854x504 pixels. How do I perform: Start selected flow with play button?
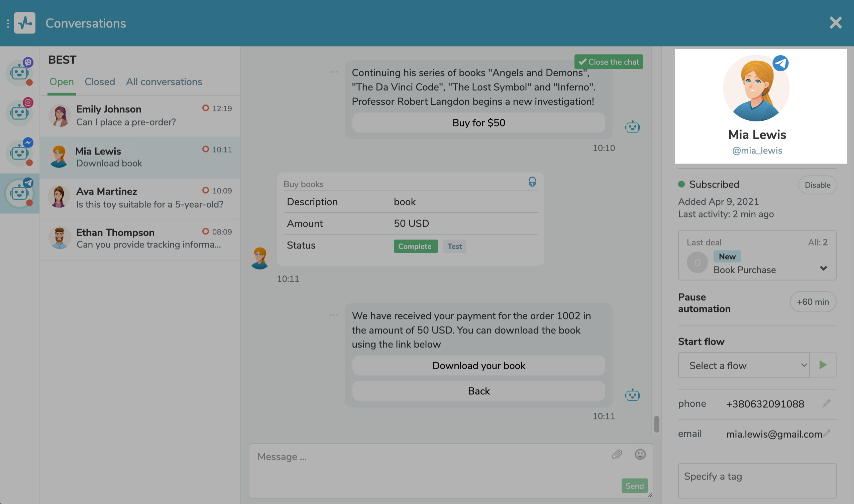click(x=823, y=365)
